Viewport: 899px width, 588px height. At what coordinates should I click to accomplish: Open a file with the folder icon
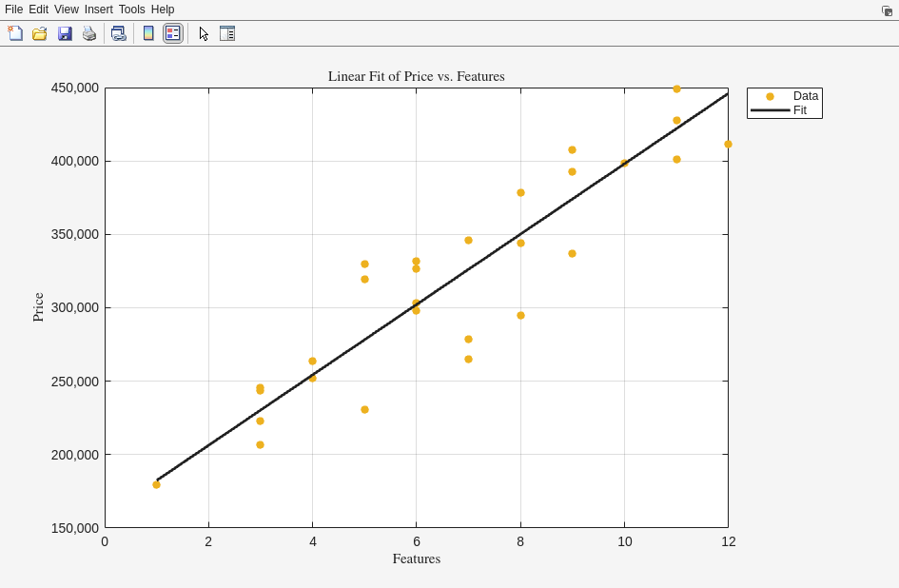coord(40,33)
